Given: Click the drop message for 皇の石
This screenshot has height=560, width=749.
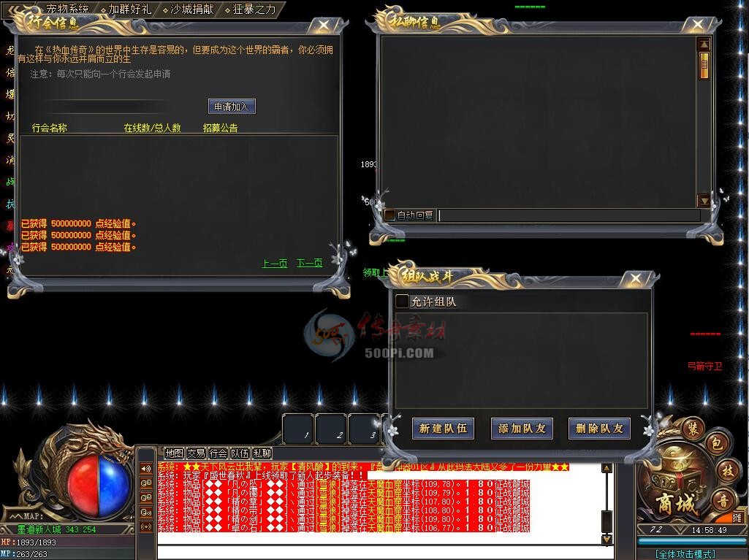Looking at the screenshot, I should pyautogui.click(x=344, y=528).
